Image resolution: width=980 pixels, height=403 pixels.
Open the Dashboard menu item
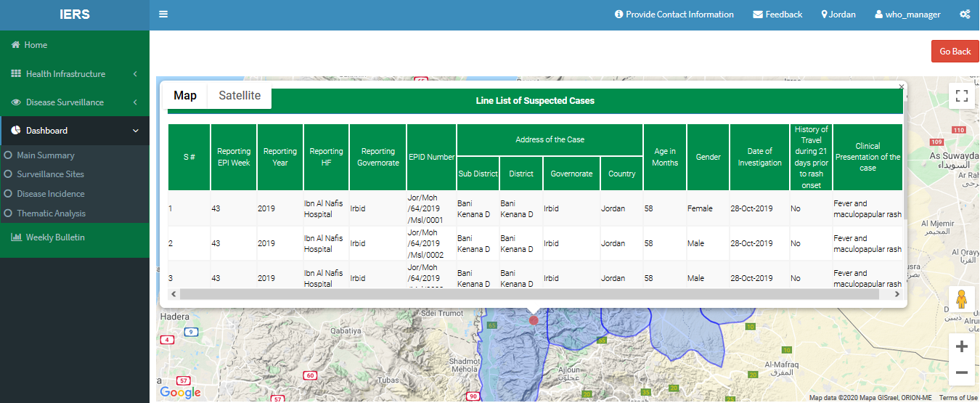coord(75,131)
